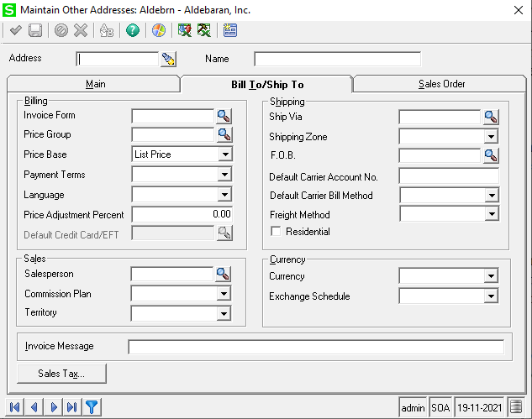Click the 19-11-2021 date panel
The image size is (532, 419).
pyautogui.click(x=479, y=407)
